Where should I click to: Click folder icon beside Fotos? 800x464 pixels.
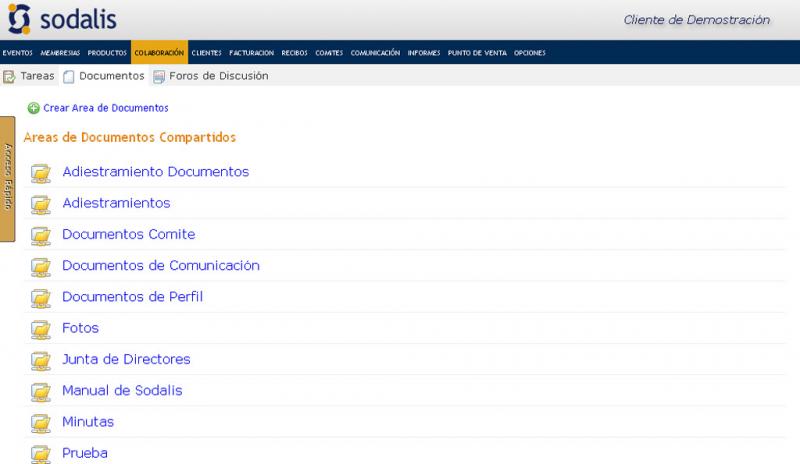pyautogui.click(x=41, y=329)
